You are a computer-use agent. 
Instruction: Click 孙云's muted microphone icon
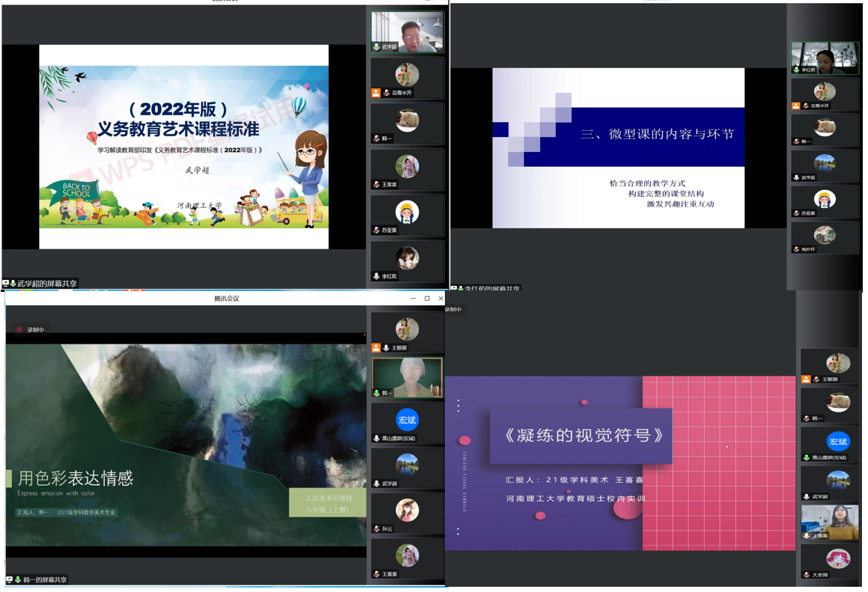377,529
